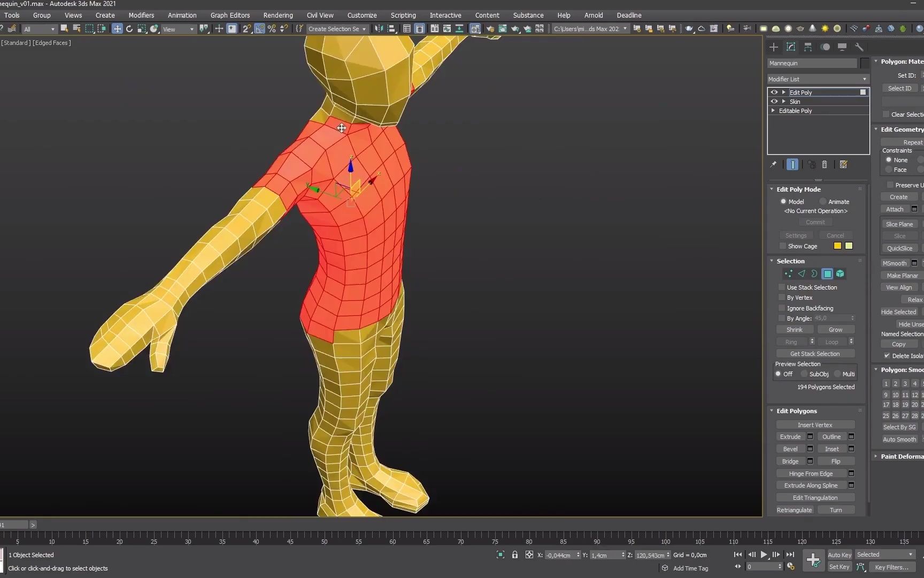This screenshot has height=578, width=924.
Task: Toggle Edit Poly visibility eye
Action: 774,92
